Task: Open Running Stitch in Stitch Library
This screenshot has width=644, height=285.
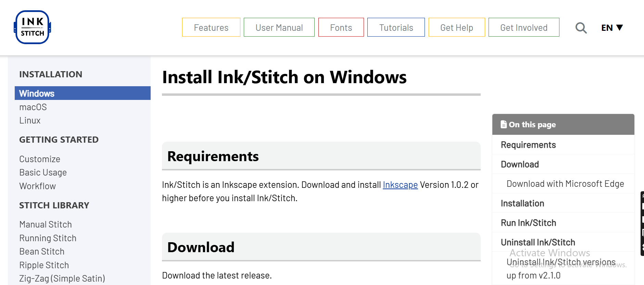Action: point(48,238)
